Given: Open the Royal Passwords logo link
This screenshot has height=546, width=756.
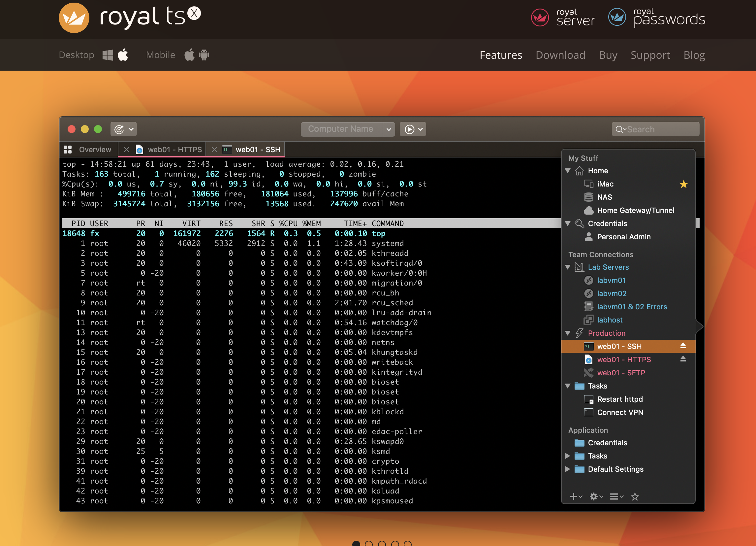Looking at the screenshot, I should [657, 17].
